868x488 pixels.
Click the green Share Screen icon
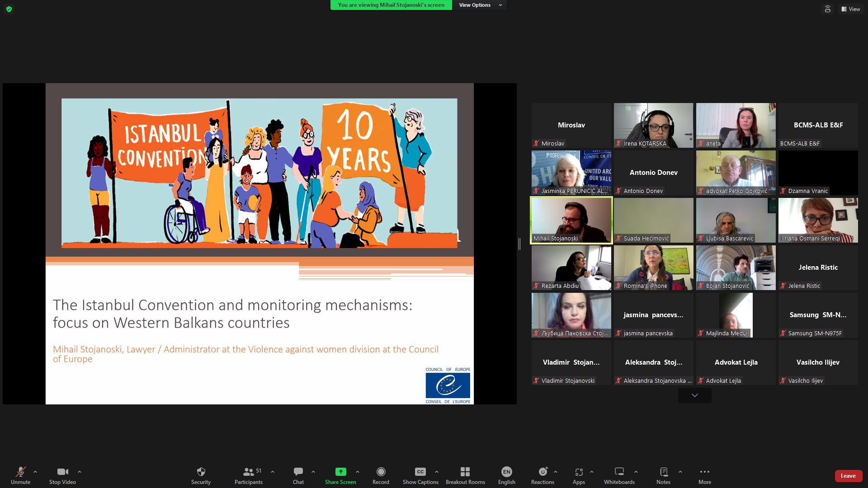[341, 472]
